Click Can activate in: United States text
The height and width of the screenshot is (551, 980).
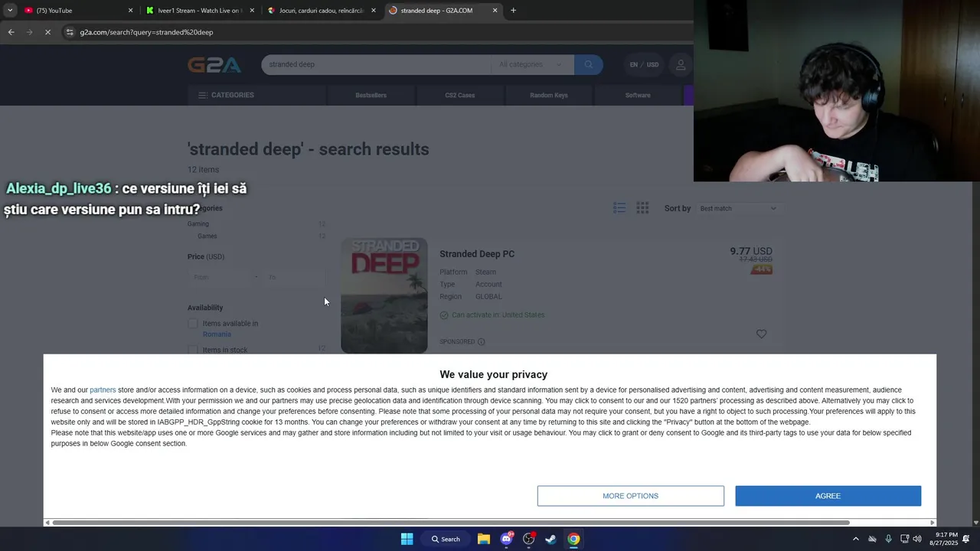(x=498, y=315)
